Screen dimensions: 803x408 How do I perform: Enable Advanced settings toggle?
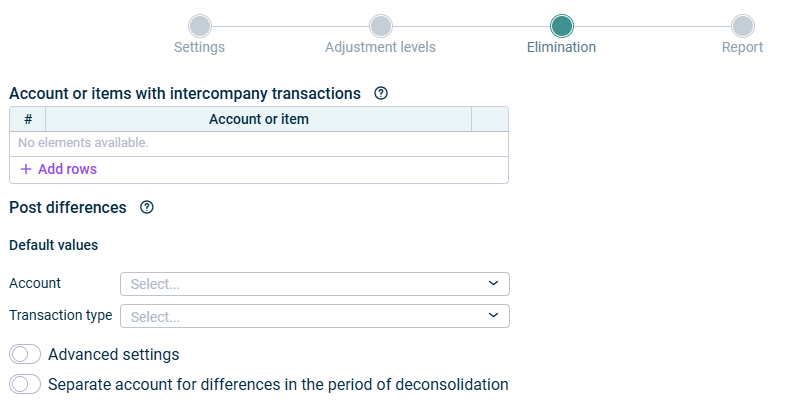click(25, 354)
